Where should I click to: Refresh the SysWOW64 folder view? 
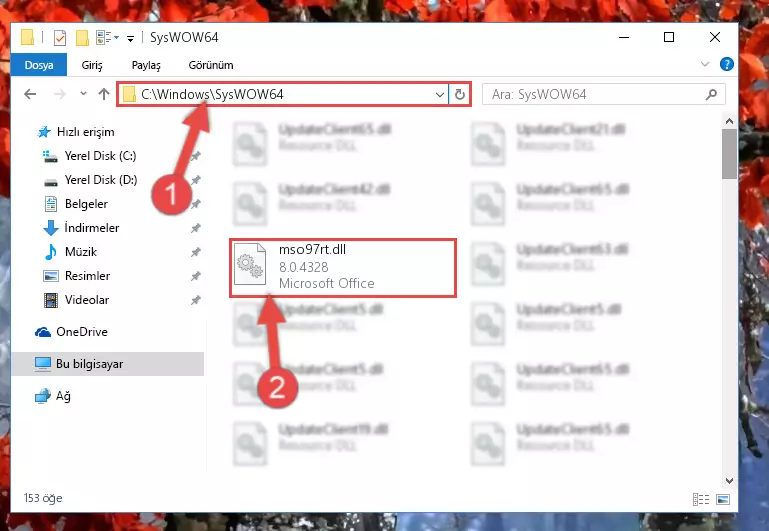tap(460, 94)
